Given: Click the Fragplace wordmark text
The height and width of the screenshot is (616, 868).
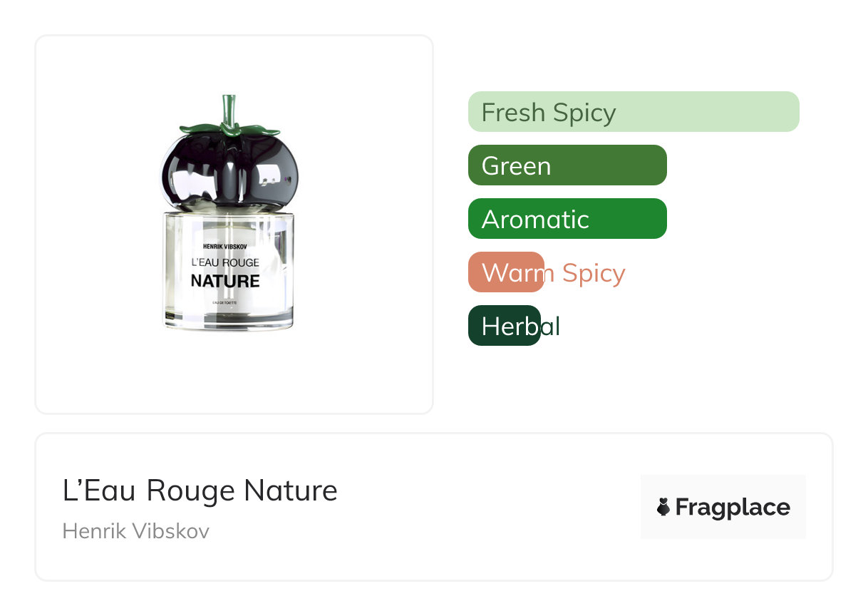Looking at the screenshot, I should (x=733, y=507).
